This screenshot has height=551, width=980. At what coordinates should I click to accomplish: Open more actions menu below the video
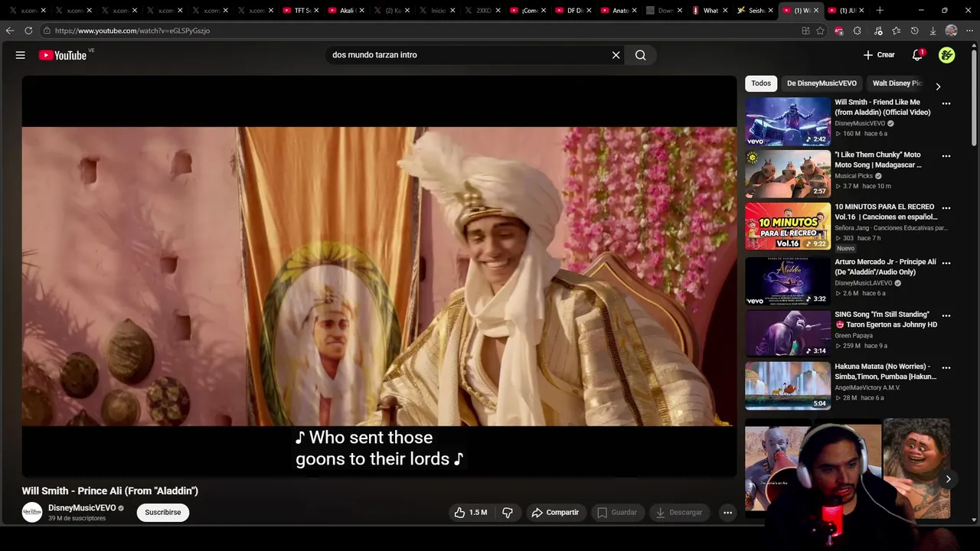point(727,513)
